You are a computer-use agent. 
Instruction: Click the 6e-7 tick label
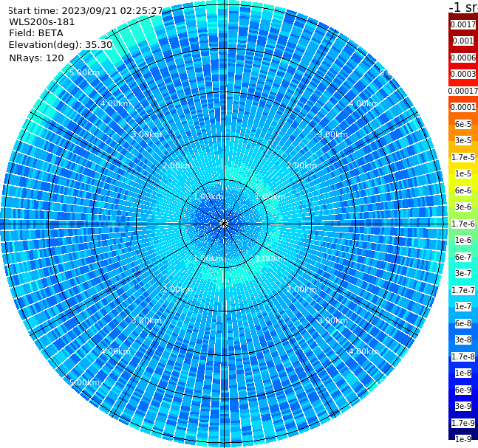(463, 257)
